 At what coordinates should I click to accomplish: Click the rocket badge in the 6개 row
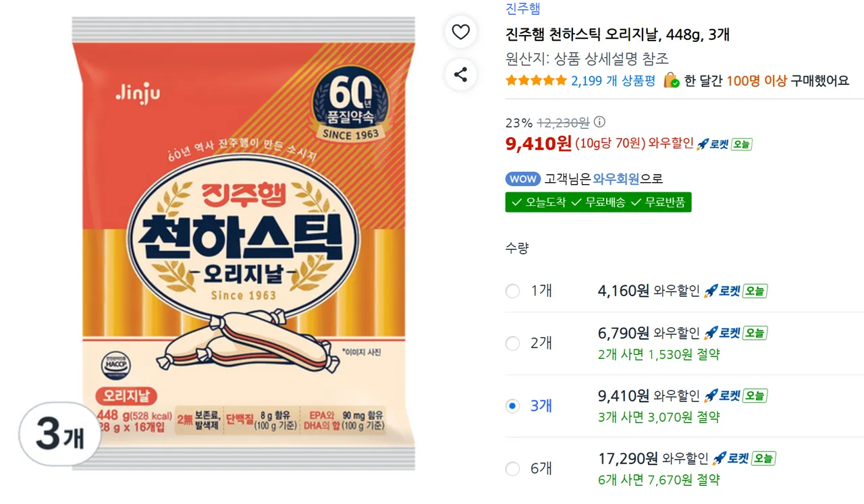(730, 459)
